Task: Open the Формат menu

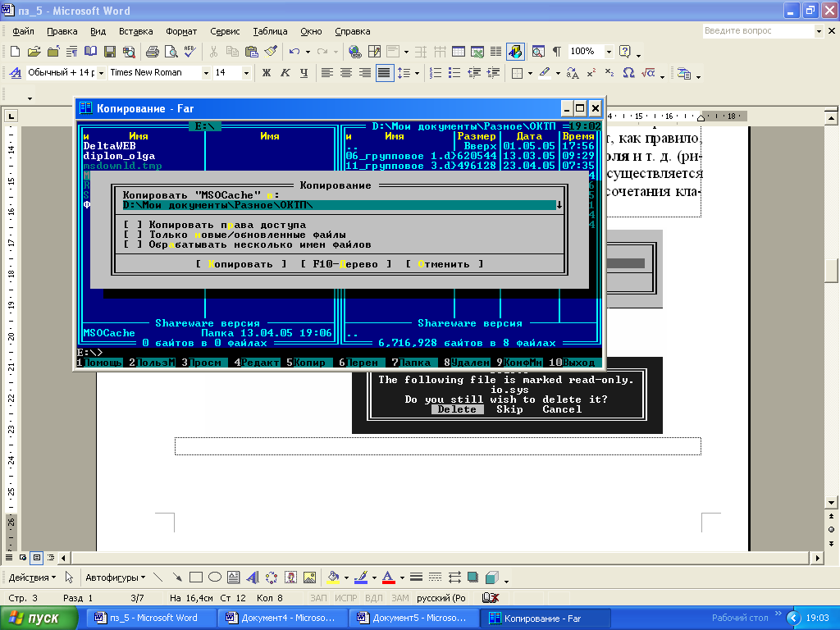Action: click(181, 31)
